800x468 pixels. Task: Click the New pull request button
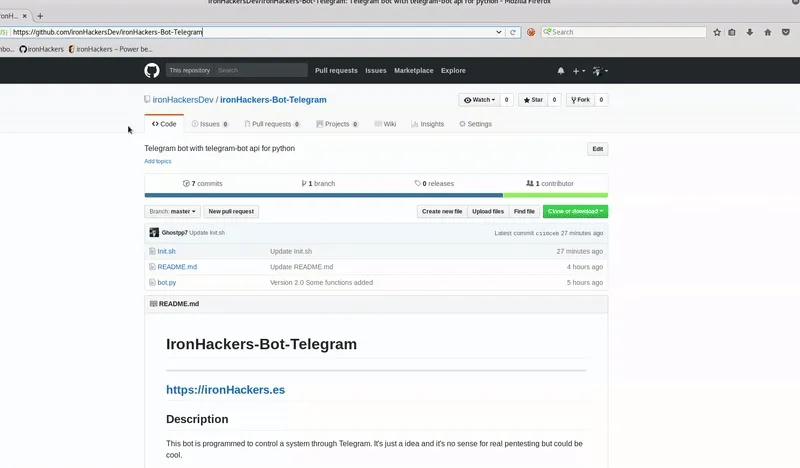click(231, 211)
